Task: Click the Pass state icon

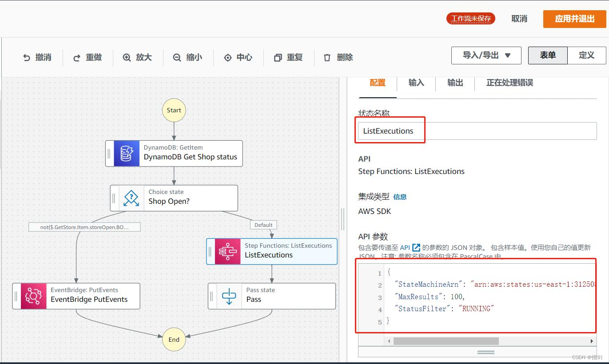Action: click(229, 296)
